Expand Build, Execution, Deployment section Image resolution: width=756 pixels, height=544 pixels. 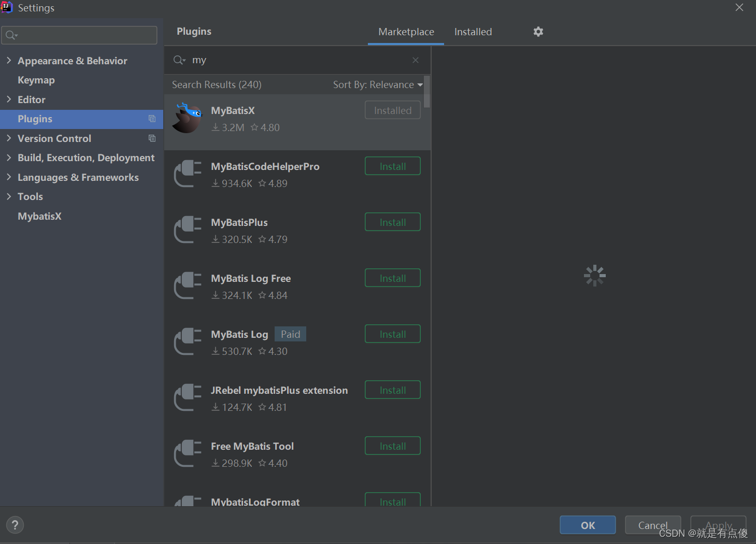click(x=9, y=158)
